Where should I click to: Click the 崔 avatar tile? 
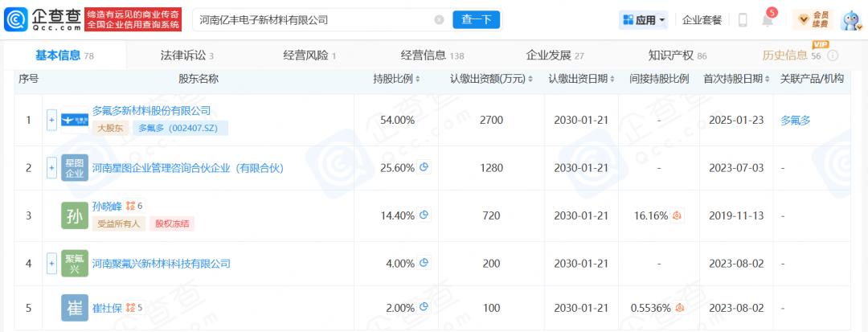point(75,308)
